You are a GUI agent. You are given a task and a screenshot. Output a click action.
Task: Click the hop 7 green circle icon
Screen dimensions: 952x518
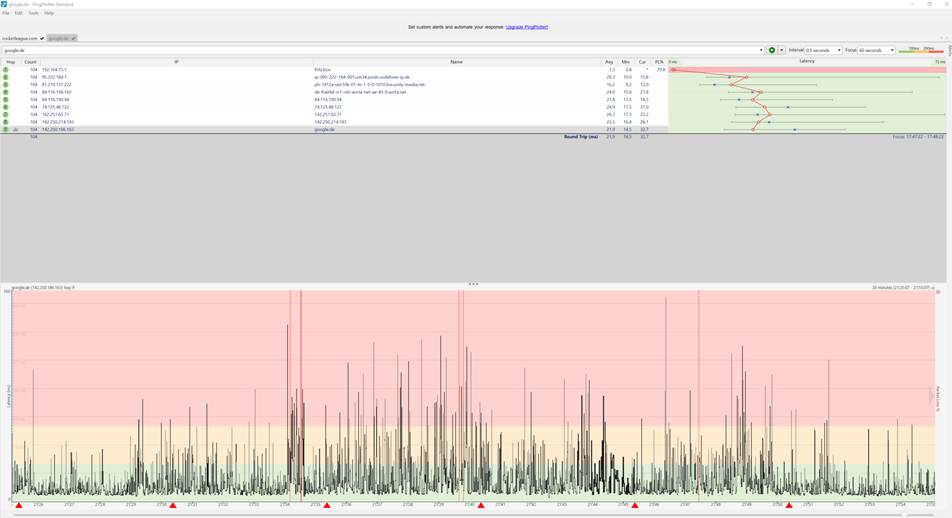click(x=5, y=114)
